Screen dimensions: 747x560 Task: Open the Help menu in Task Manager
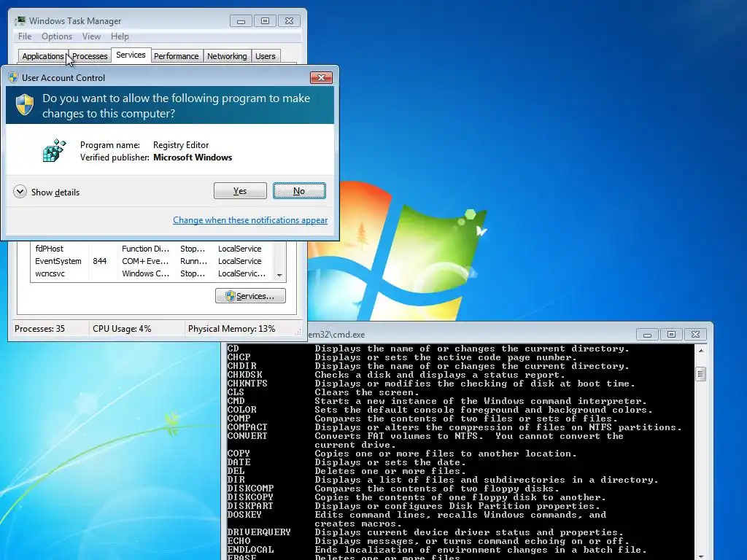(120, 36)
